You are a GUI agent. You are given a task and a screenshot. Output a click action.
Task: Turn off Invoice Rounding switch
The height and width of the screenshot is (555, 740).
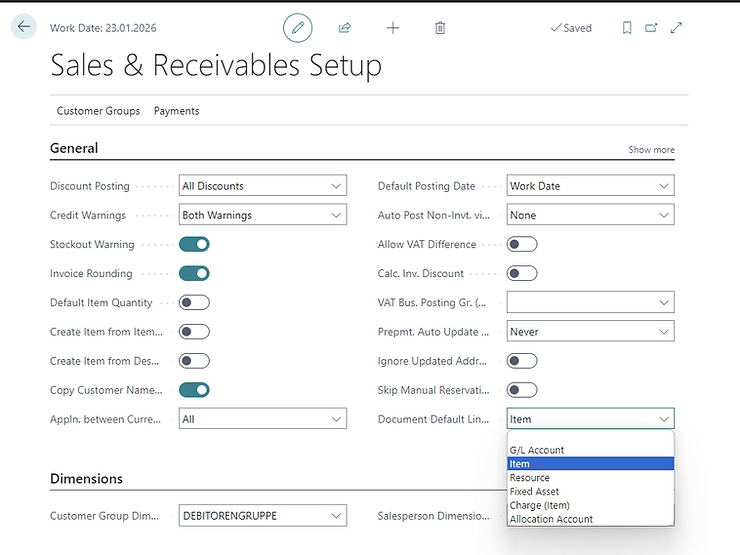194,273
